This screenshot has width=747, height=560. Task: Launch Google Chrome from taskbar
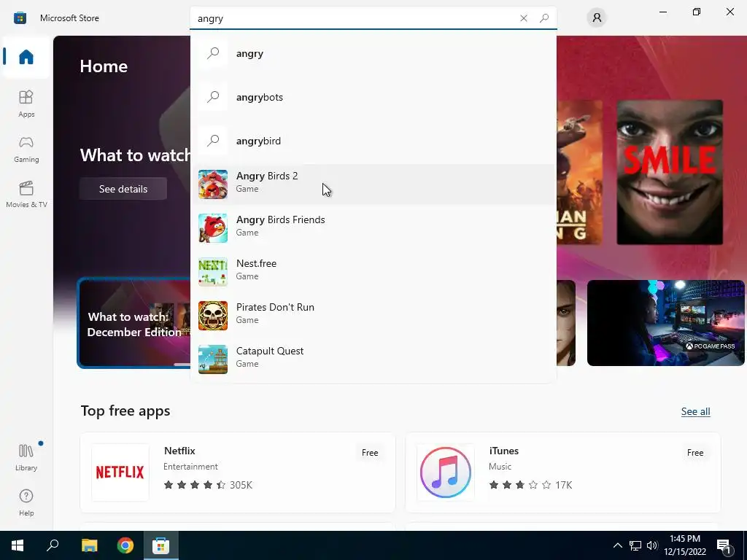pos(125,545)
